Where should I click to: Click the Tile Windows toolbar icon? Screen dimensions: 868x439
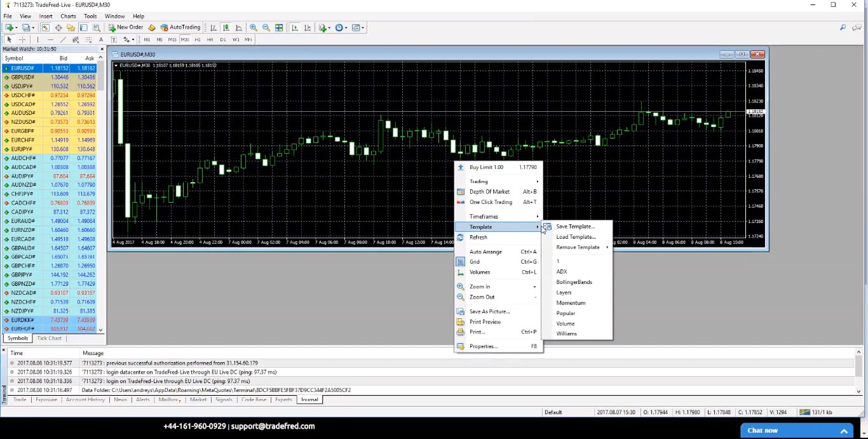tap(279, 27)
